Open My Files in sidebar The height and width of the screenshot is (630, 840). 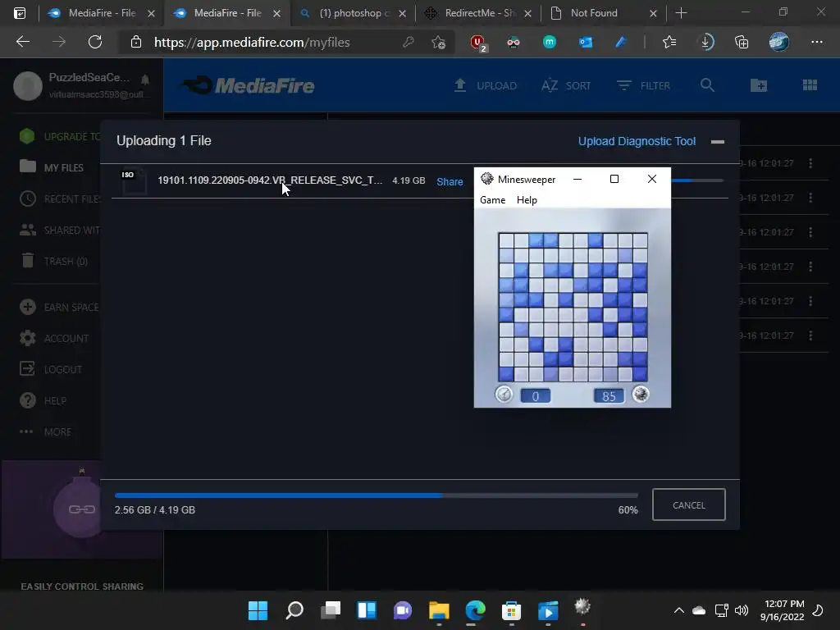[x=52, y=167]
